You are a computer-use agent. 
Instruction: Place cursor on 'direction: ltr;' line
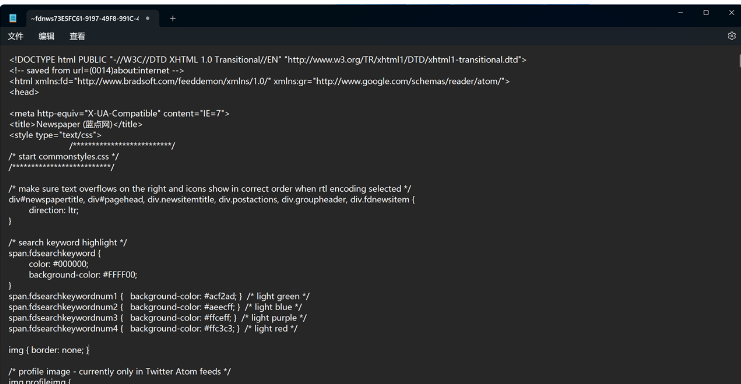coord(53,210)
